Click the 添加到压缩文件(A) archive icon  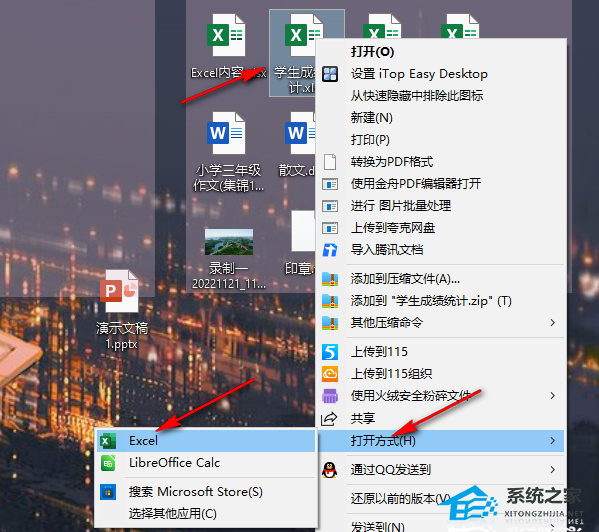(330, 279)
